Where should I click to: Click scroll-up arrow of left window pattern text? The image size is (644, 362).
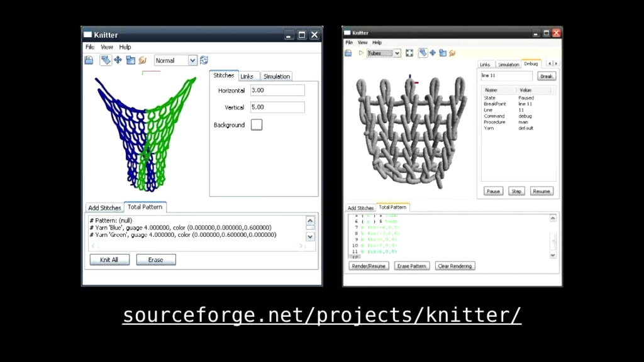(310, 221)
